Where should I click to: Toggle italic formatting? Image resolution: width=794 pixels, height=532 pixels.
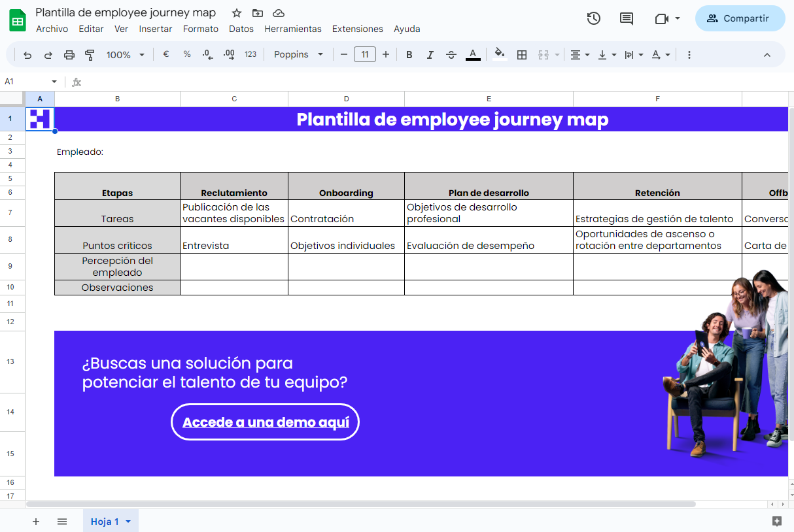(x=430, y=54)
